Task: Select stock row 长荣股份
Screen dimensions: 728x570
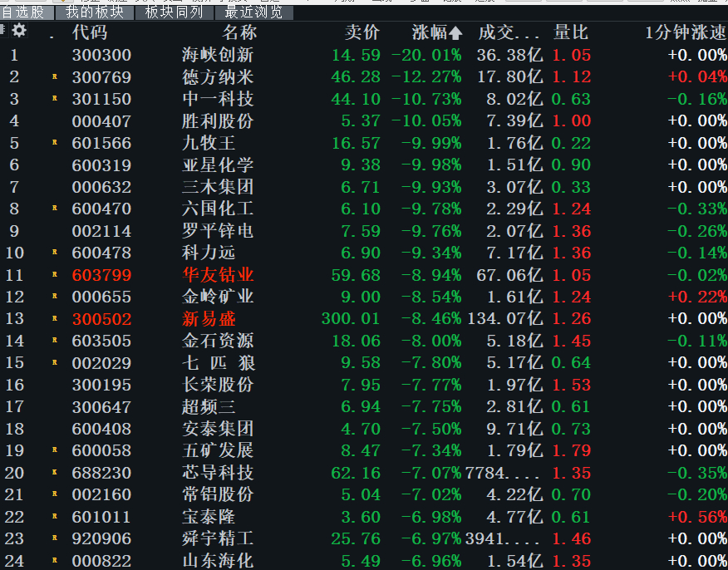Action: point(364,385)
